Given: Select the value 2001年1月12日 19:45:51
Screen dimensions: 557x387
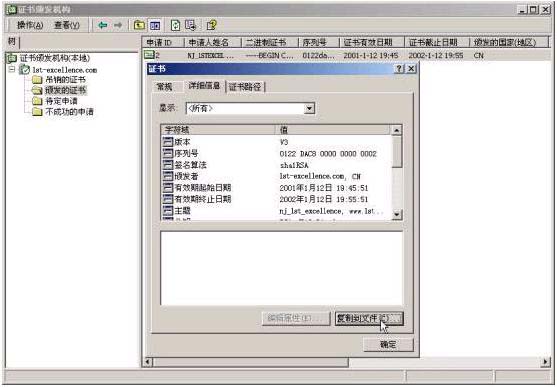Looking at the screenshot, I should (324, 188).
